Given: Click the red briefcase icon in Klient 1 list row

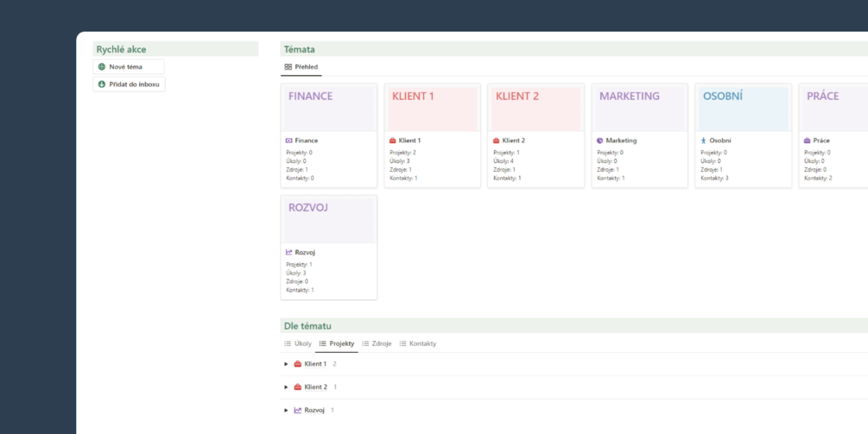Looking at the screenshot, I should (x=298, y=364).
